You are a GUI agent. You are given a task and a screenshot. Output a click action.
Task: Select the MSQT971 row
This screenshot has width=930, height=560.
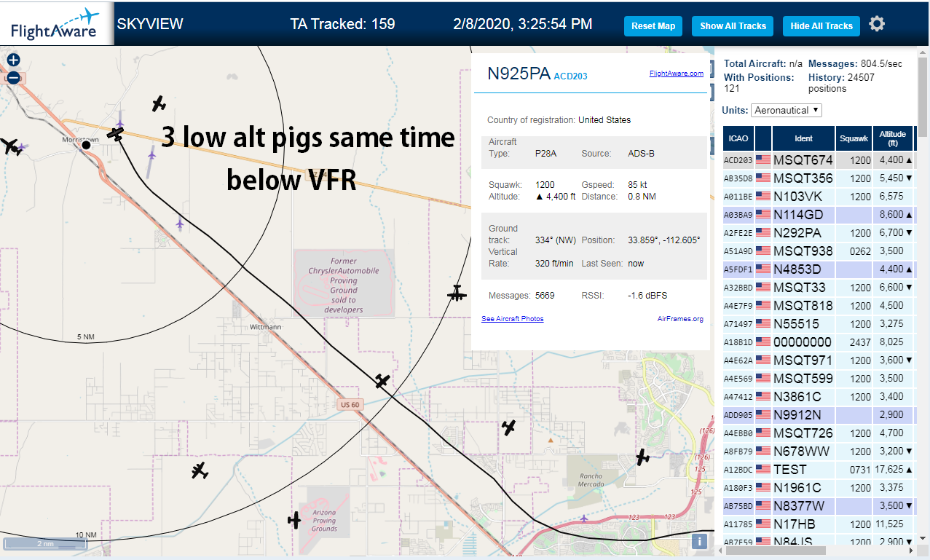click(819, 360)
